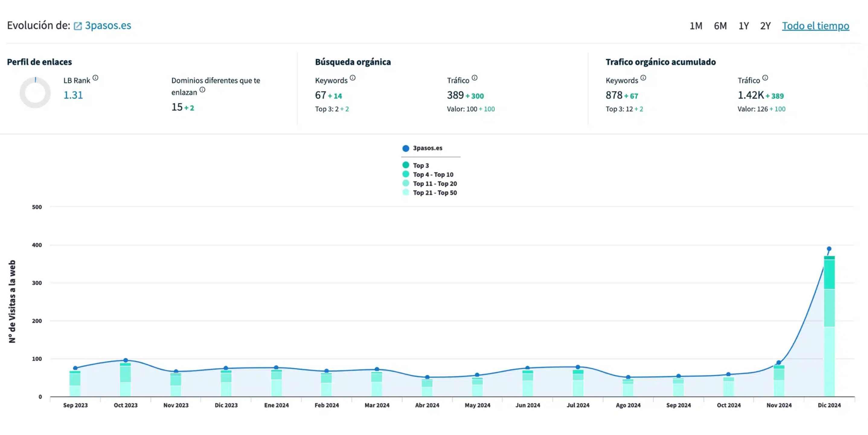Switch to the 1Y time range
The image size is (868, 435).
pyautogui.click(x=744, y=26)
